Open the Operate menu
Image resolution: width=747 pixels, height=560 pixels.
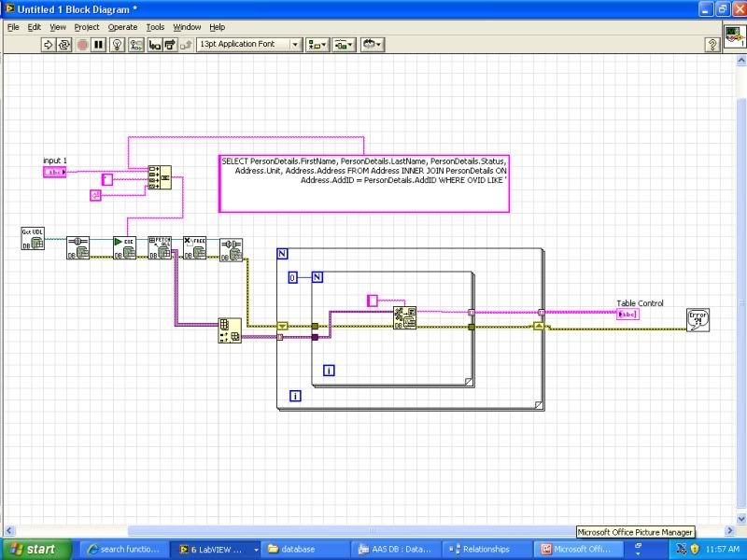(x=122, y=27)
